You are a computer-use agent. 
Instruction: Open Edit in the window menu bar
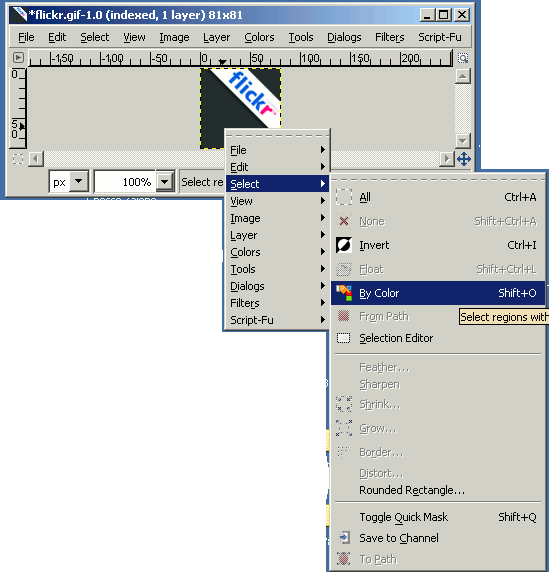coord(57,37)
